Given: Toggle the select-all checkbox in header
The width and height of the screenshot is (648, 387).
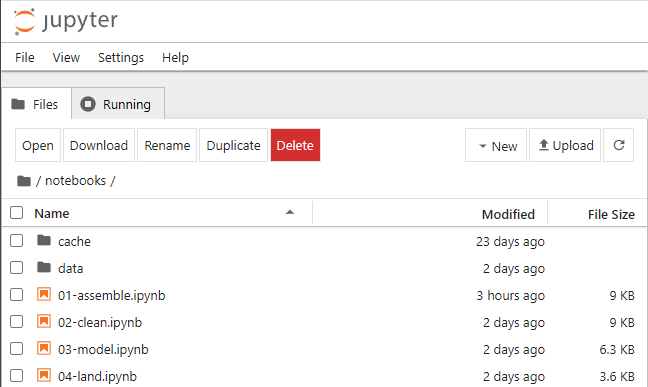Looking at the screenshot, I should pyautogui.click(x=17, y=213).
